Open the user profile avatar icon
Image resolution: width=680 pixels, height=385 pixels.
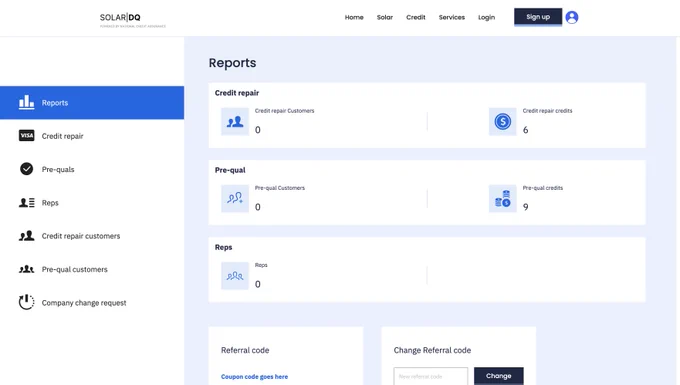tap(572, 17)
